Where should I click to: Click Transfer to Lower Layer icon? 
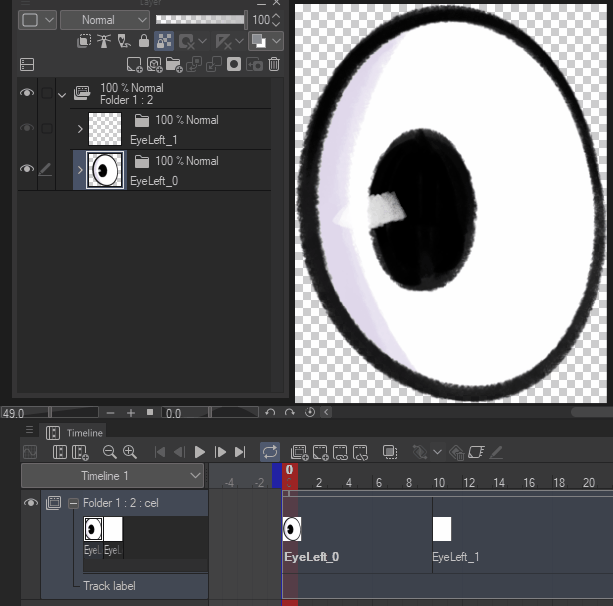tap(194, 65)
